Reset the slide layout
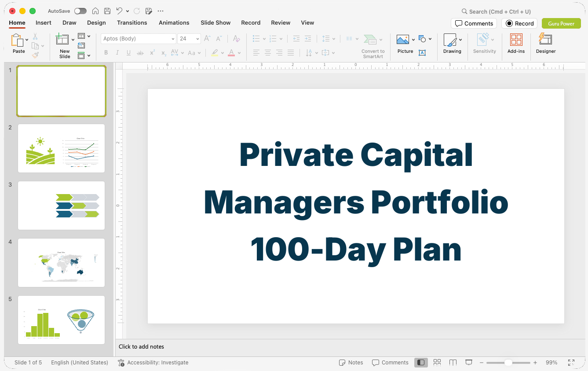 (x=81, y=45)
